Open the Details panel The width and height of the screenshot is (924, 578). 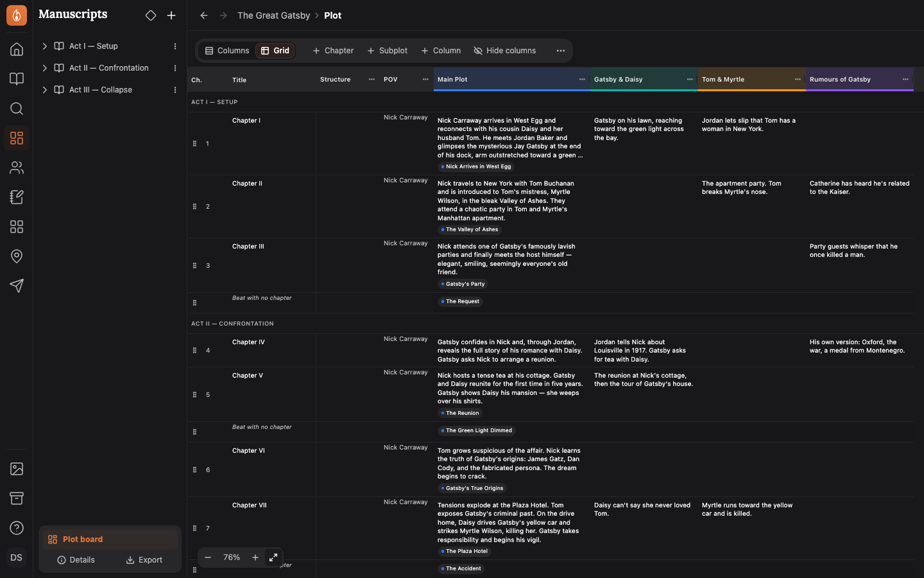pos(76,560)
